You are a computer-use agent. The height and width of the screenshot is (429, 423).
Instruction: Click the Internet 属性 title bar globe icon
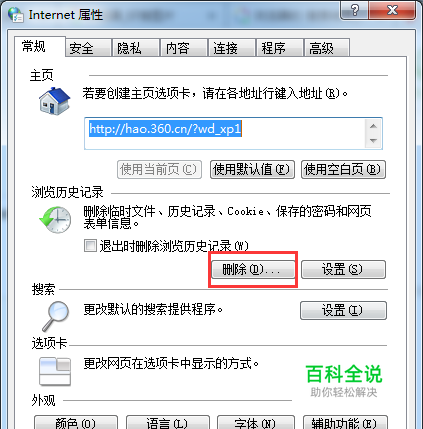pos(16,15)
